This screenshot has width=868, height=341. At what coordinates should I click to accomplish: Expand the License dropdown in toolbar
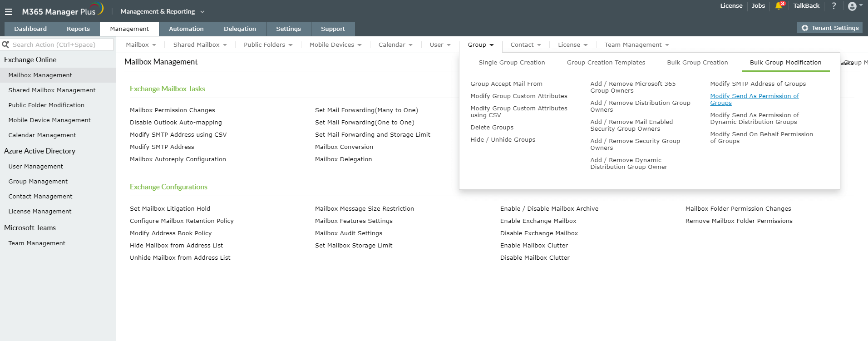click(573, 45)
